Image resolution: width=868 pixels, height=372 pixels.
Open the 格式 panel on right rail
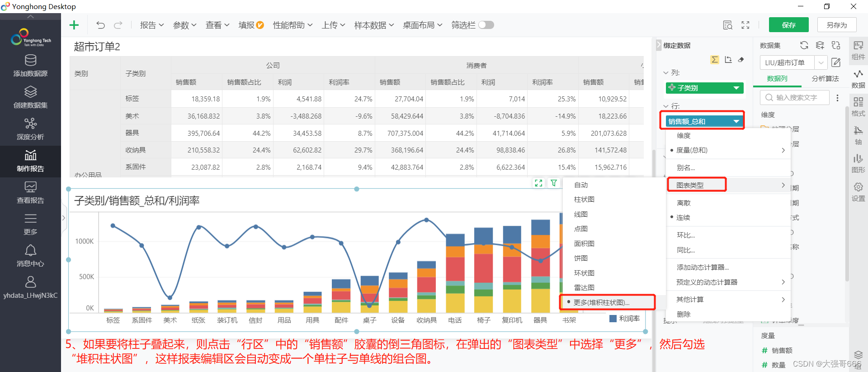pos(858,107)
